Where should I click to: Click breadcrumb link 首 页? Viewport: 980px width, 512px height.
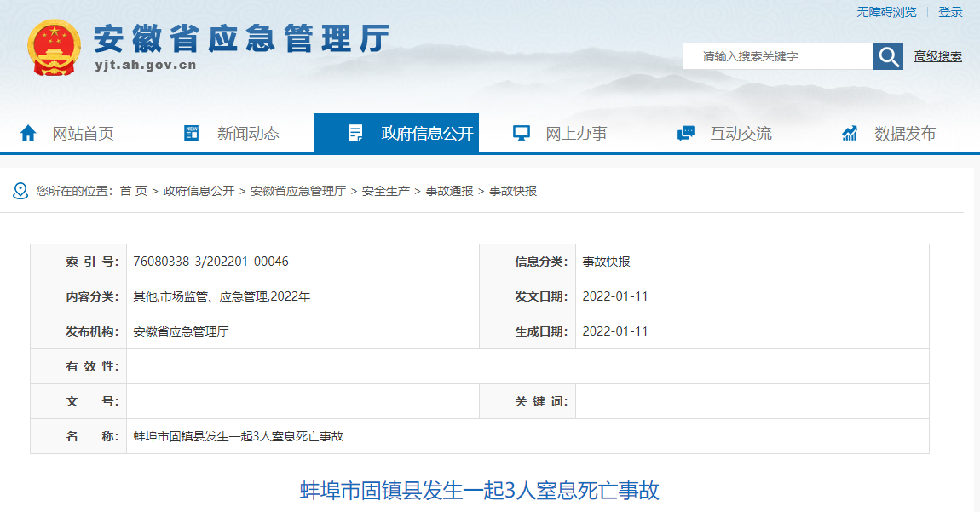click(x=134, y=192)
